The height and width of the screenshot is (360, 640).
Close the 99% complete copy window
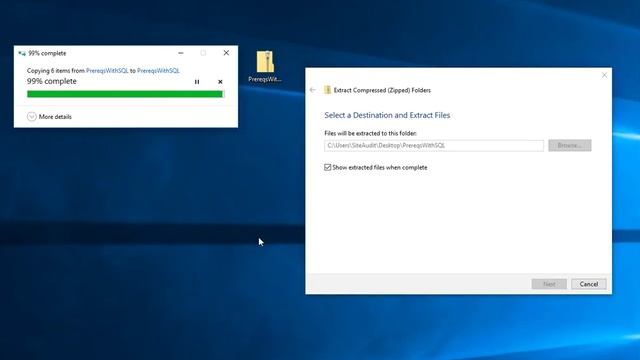[226, 53]
